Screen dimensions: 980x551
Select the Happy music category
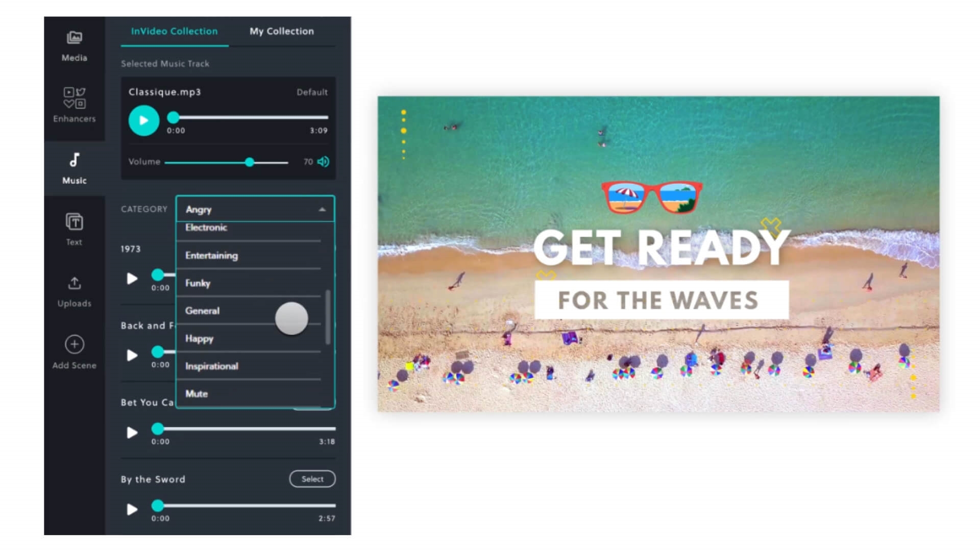(199, 338)
